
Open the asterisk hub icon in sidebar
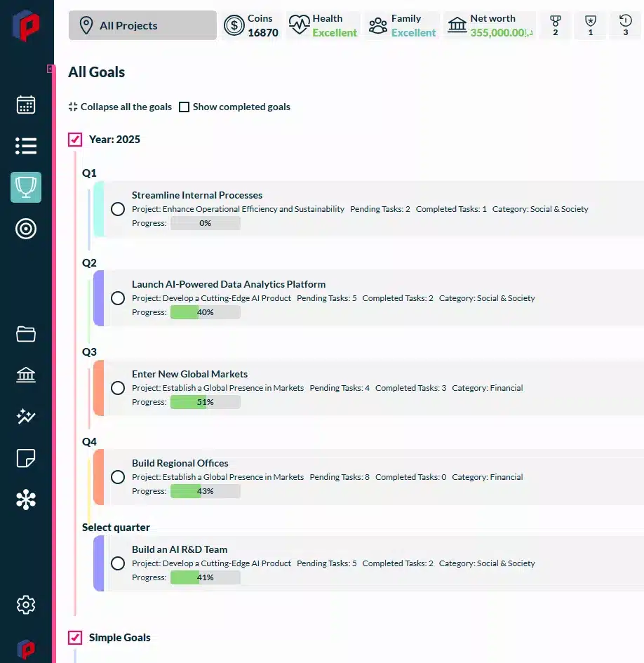(x=26, y=500)
